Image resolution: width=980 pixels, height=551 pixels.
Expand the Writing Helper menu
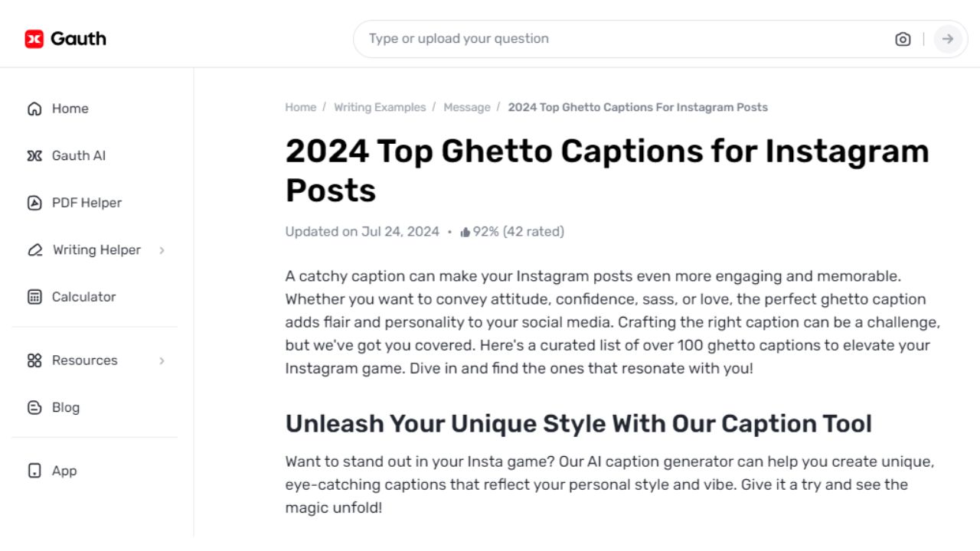pos(96,250)
